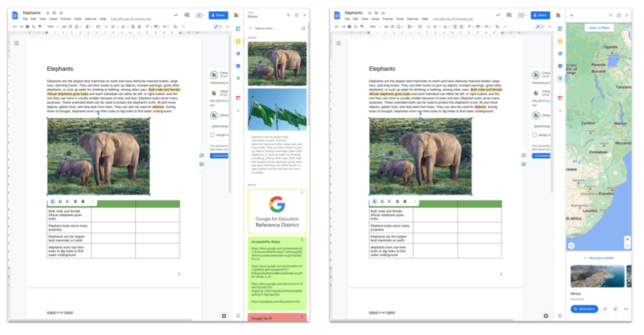
Task: Expand See place details in Maps panel
Action: tap(599, 258)
